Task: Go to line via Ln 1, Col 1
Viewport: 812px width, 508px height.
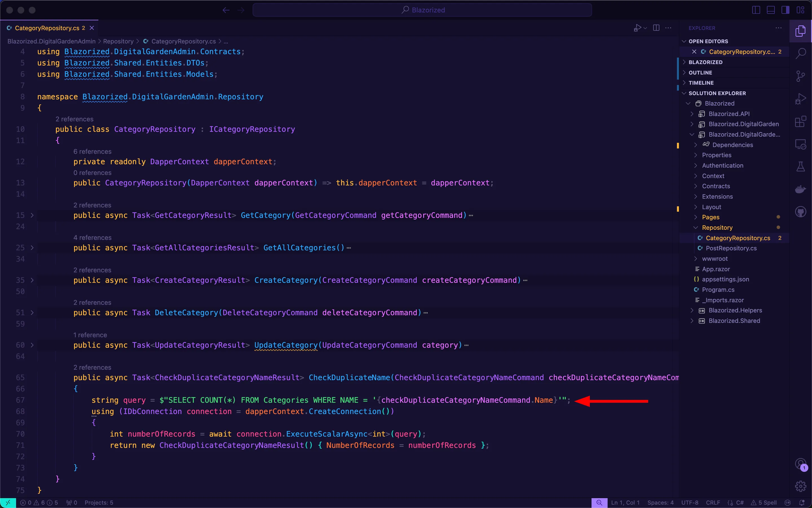Action: [625, 503]
